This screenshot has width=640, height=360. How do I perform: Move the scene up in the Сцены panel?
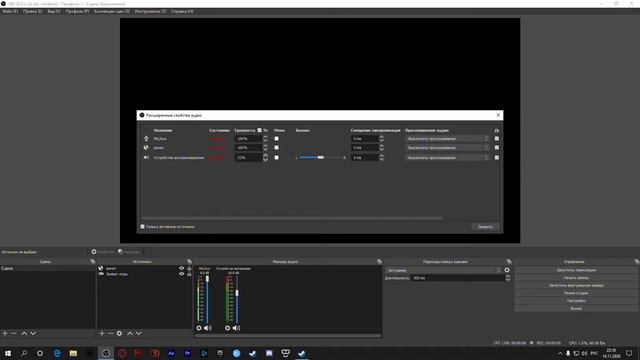point(24,333)
